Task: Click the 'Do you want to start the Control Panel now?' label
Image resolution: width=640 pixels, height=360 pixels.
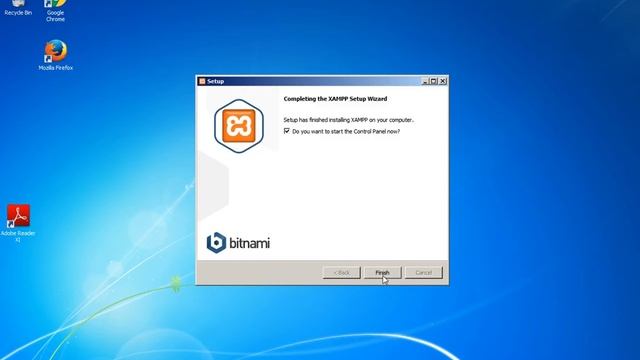Action: (x=346, y=131)
